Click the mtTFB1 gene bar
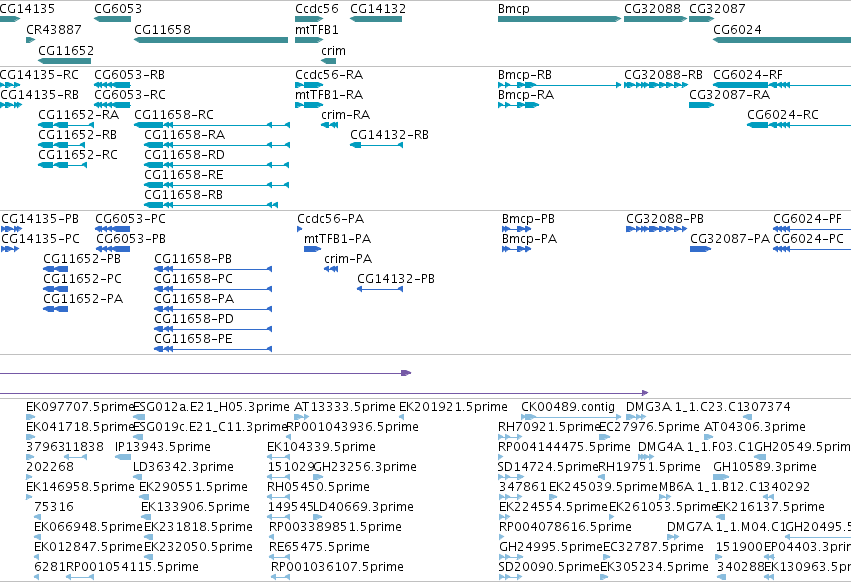851x582 pixels. coord(309,40)
